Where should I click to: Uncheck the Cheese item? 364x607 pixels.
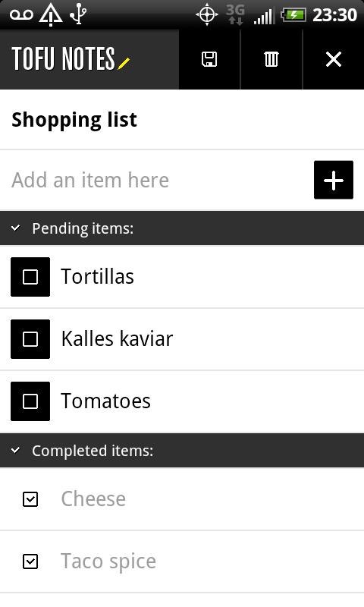(30, 499)
